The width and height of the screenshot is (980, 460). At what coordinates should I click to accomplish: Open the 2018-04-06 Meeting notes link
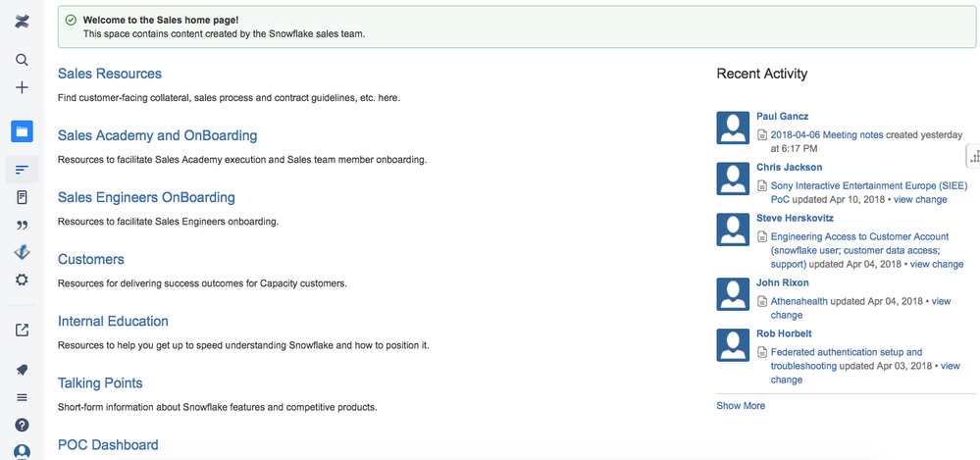pyautogui.click(x=827, y=135)
